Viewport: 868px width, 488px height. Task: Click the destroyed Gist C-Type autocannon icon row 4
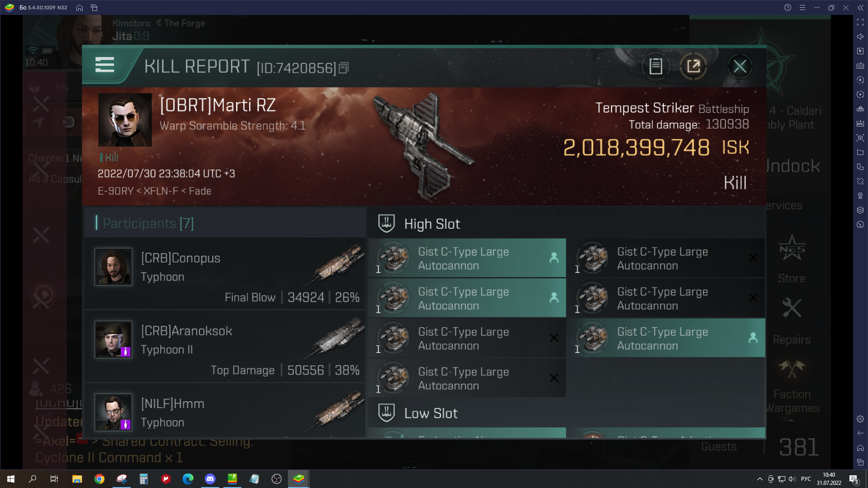tap(393, 378)
